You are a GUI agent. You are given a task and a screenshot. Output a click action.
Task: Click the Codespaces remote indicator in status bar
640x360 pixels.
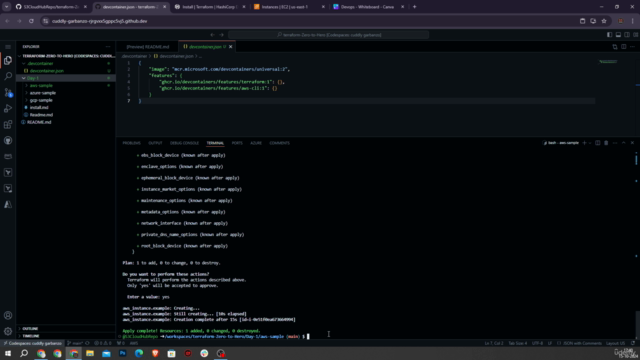[x=33, y=343]
